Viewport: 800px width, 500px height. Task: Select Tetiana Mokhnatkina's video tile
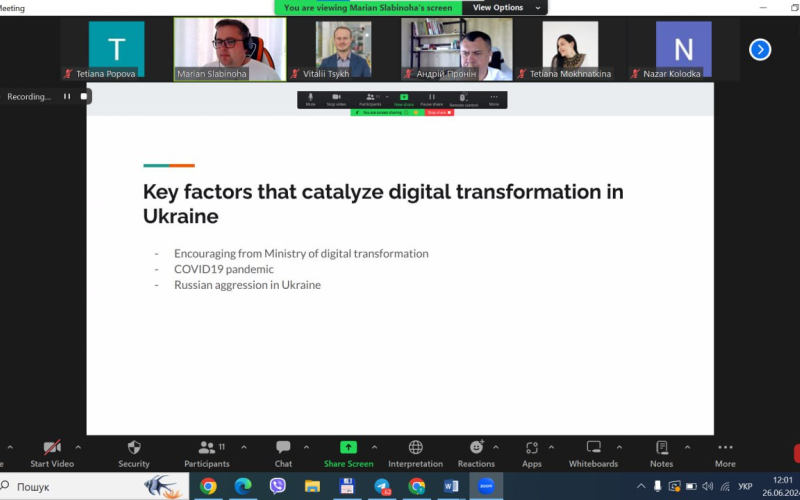pyautogui.click(x=570, y=49)
